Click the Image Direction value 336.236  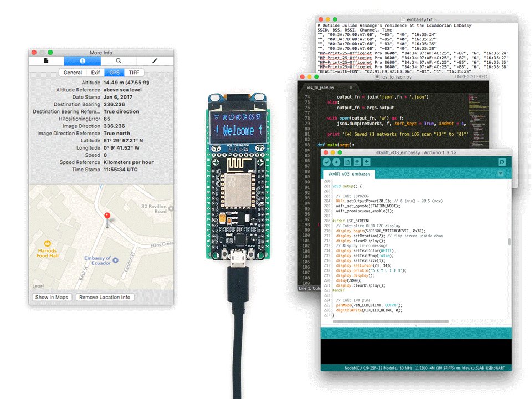114,126
